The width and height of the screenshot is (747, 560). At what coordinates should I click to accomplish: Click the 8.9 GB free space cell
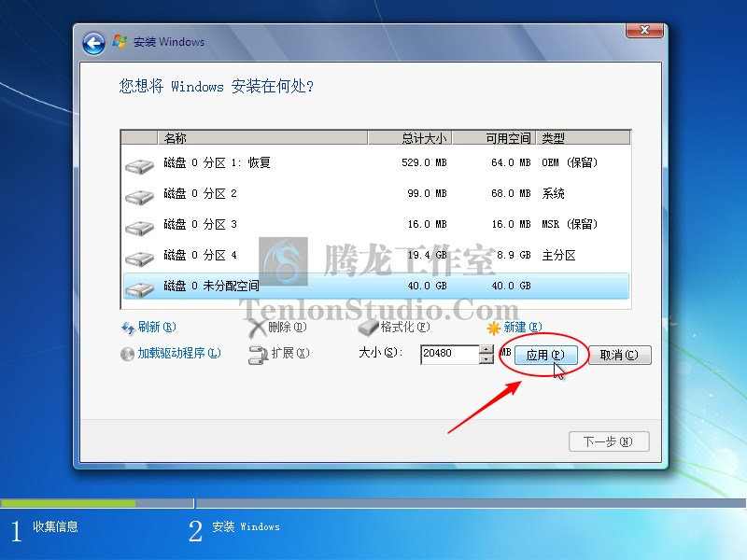click(x=514, y=255)
